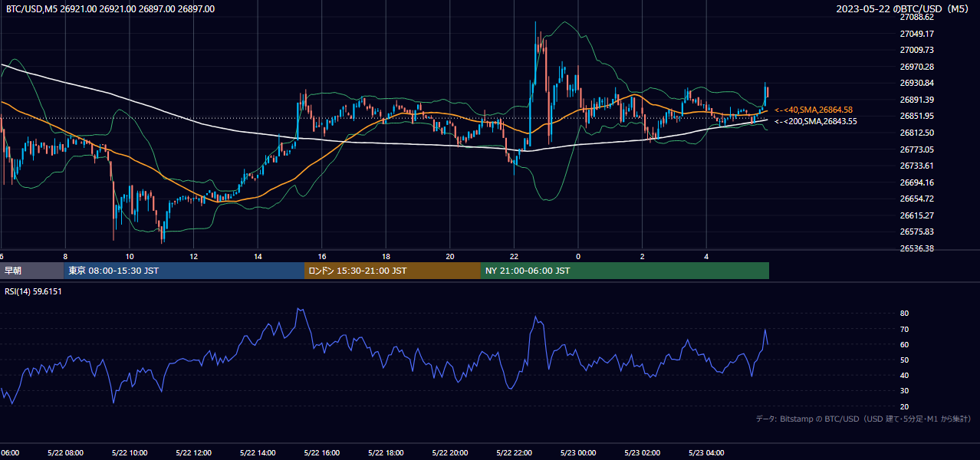Click the 26575.83 price axis value

click(917, 232)
